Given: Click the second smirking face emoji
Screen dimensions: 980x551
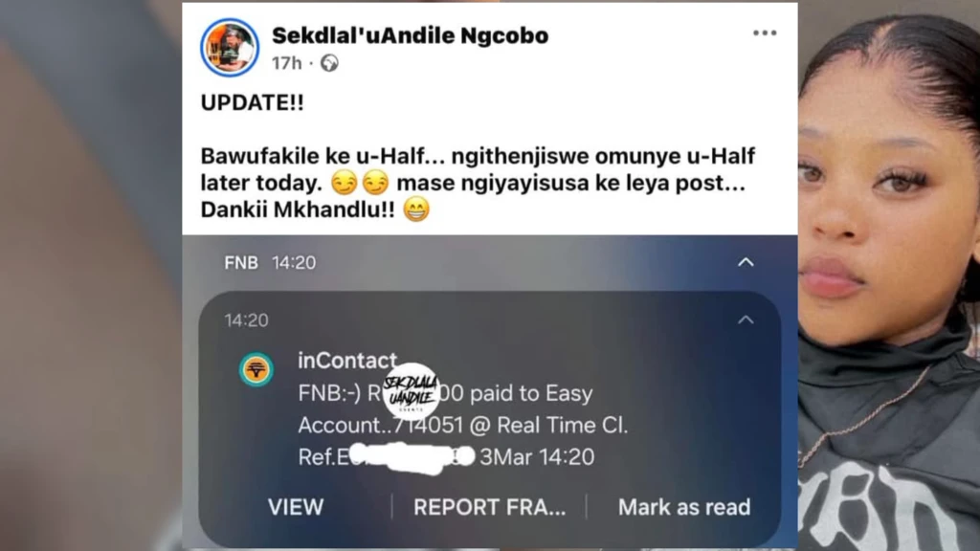Looking at the screenshot, I should pos(375,183).
